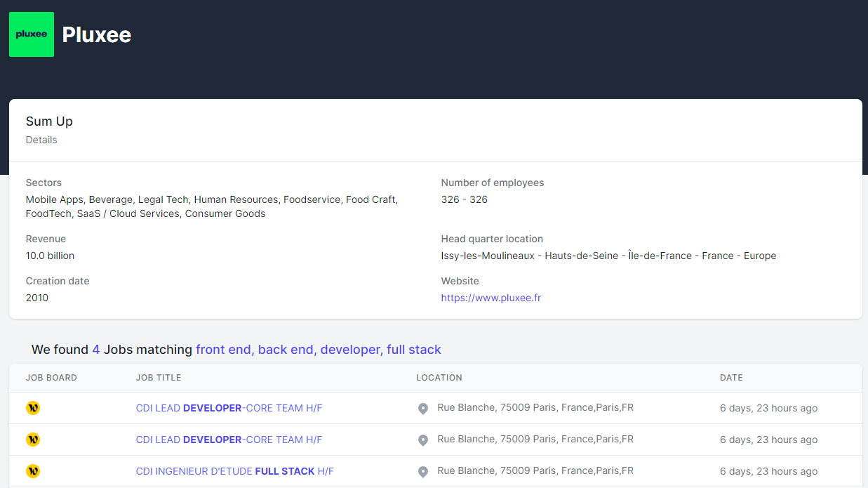Click Rue Blanche location text in FULL STACK row
The width and height of the screenshot is (868, 488).
(535, 470)
